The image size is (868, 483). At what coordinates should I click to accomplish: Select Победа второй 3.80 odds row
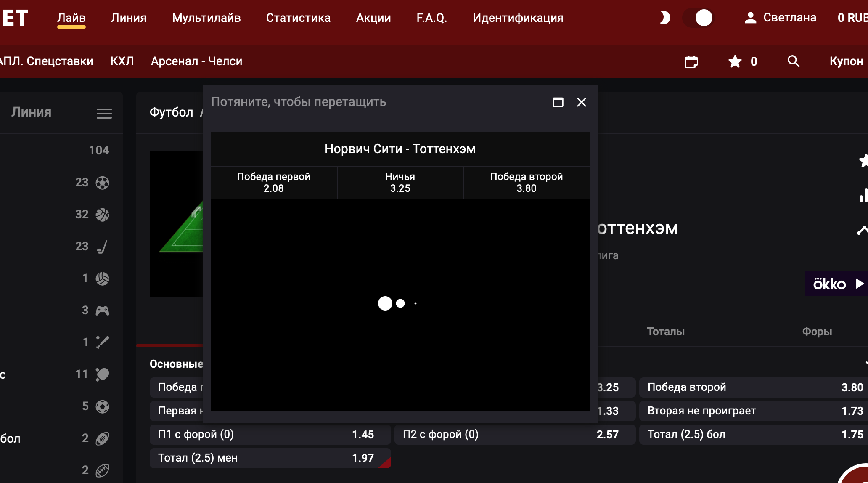point(754,387)
